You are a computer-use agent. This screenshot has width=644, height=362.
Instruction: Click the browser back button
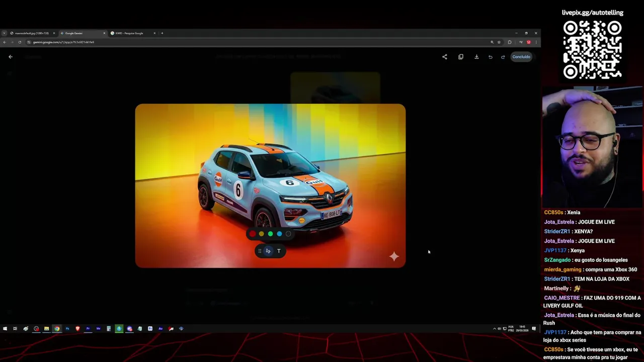tap(5, 42)
